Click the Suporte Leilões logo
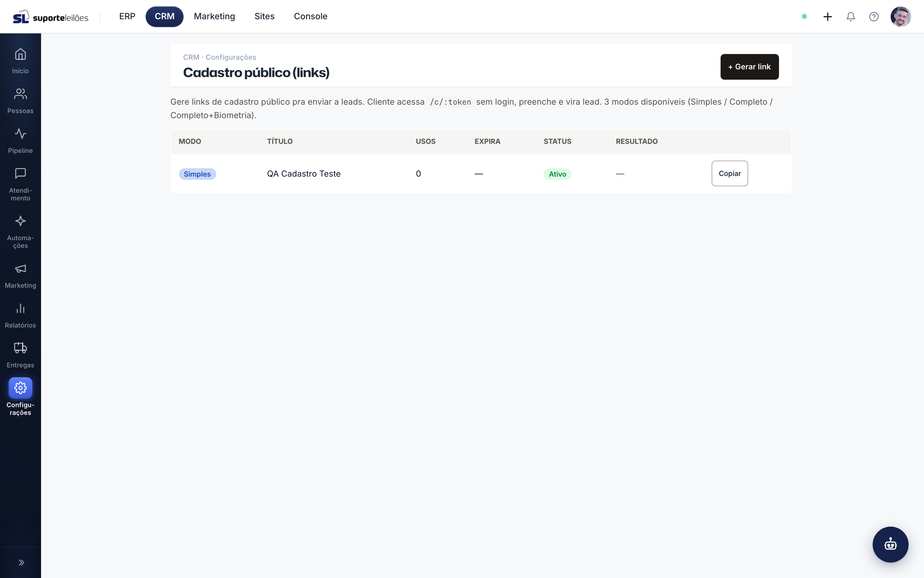Viewport: 924px width, 578px height. tap(50, 17)
